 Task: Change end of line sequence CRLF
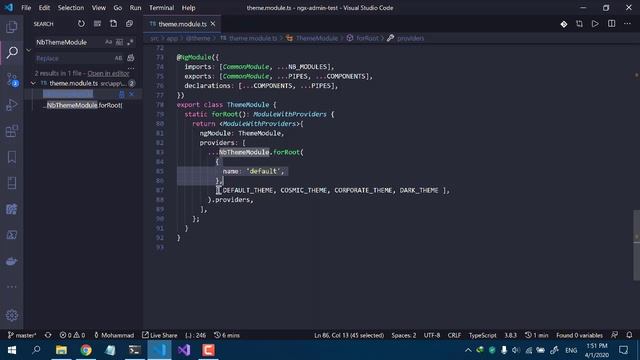click(x=454, y=335)
